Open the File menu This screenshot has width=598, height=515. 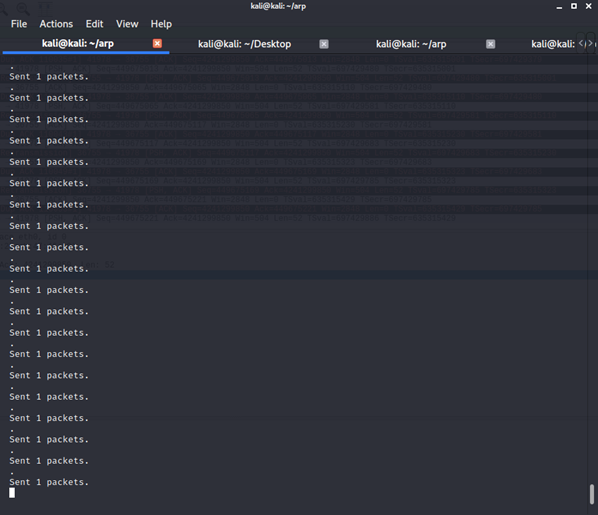19,24
